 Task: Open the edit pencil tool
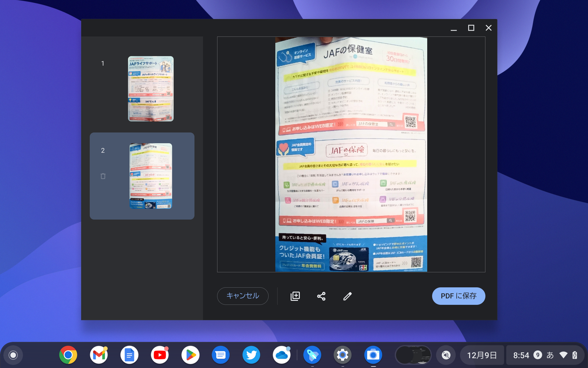coord(347,296)
